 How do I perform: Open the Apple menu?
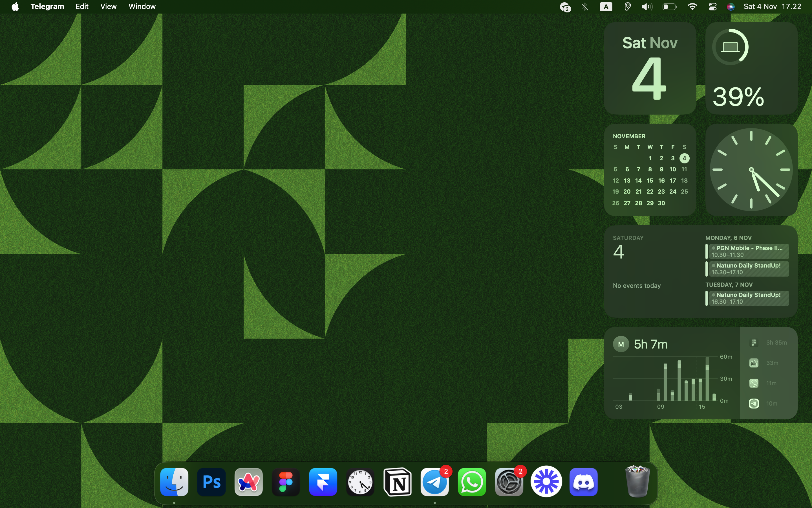pyautogui.click(x=15, y=6)
